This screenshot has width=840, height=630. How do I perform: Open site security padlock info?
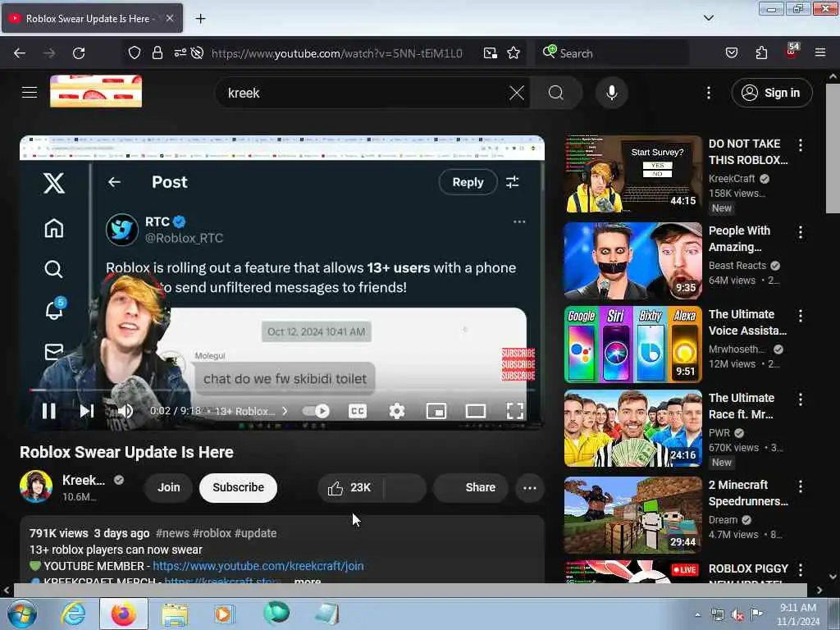click(x=157, y=53)
